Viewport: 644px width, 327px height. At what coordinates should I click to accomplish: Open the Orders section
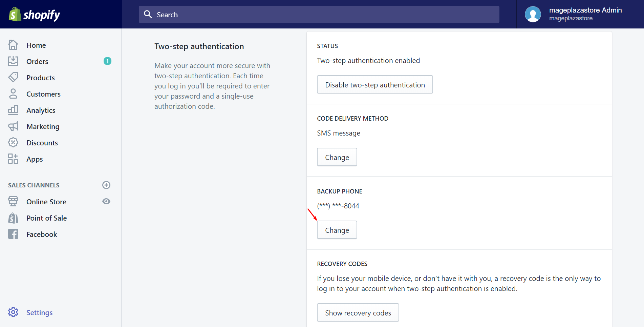click(x=37, y=61)
